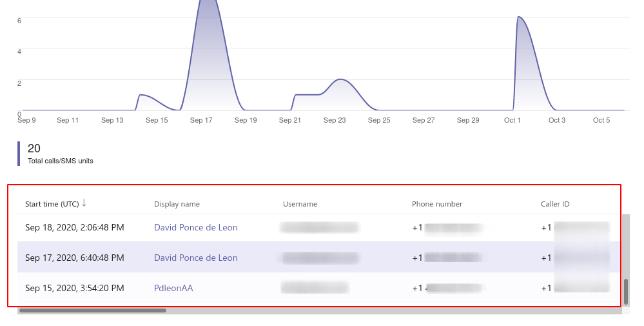Click the chart peak at Oct 1

pyautogui.click(x=520, y=19)
